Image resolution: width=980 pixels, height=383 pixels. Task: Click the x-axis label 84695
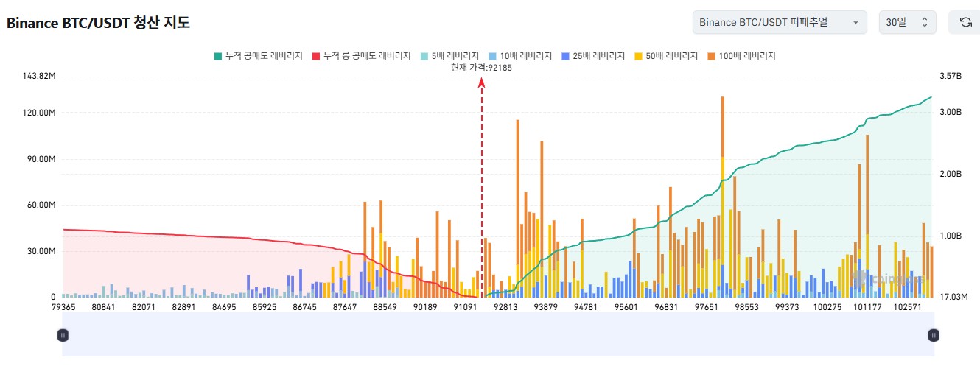(224, 307)
